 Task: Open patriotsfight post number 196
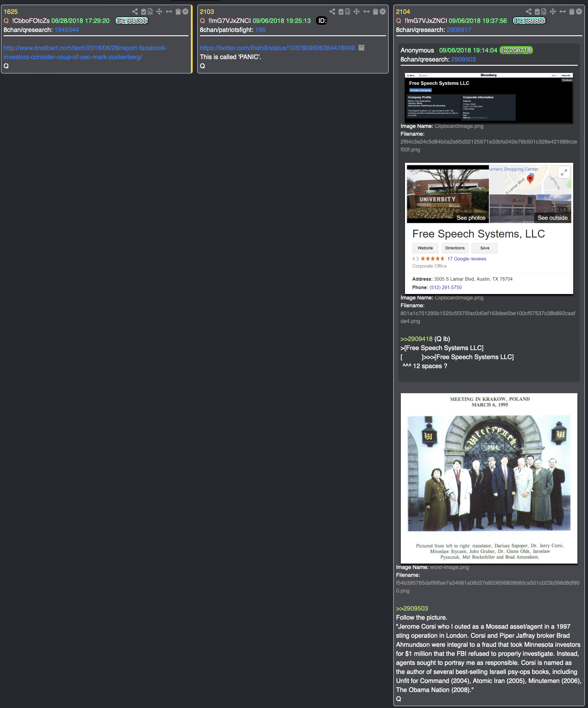(x=260, y=30)
